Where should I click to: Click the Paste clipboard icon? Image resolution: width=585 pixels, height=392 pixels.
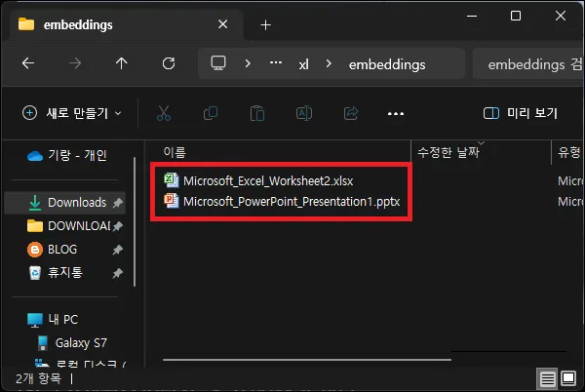(x=257, y=113)
